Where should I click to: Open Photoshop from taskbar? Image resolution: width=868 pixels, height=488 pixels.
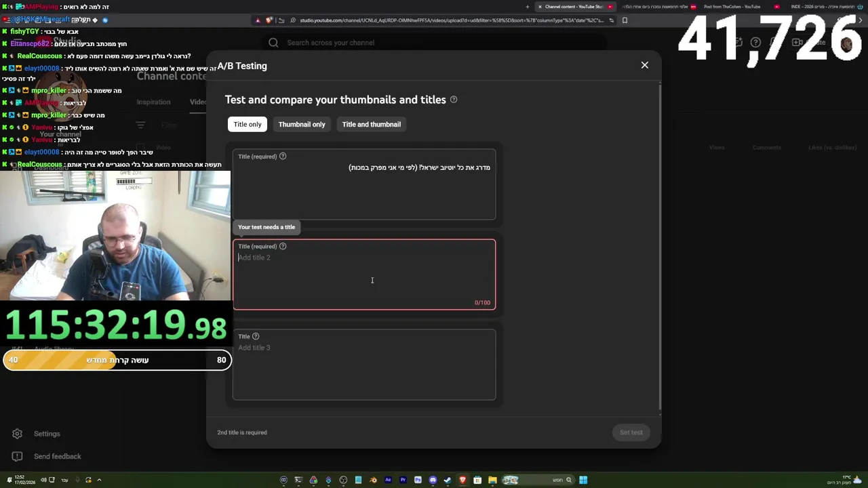click(x=418, y=480)
